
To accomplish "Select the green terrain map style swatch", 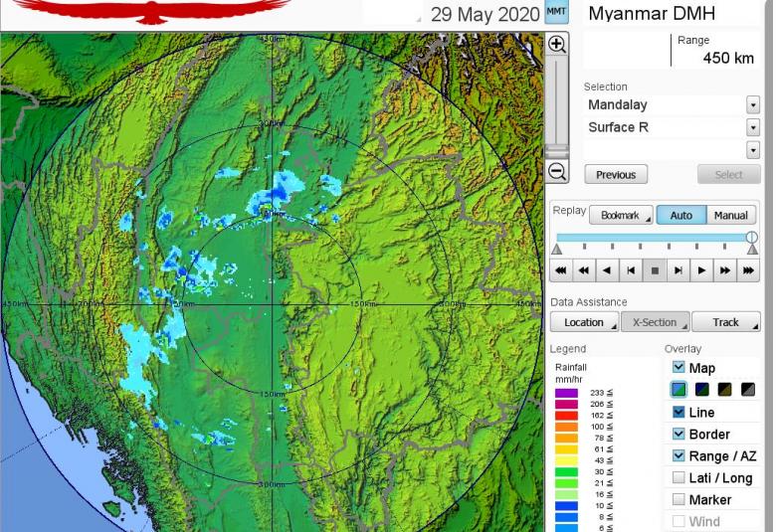I will 679,390.
